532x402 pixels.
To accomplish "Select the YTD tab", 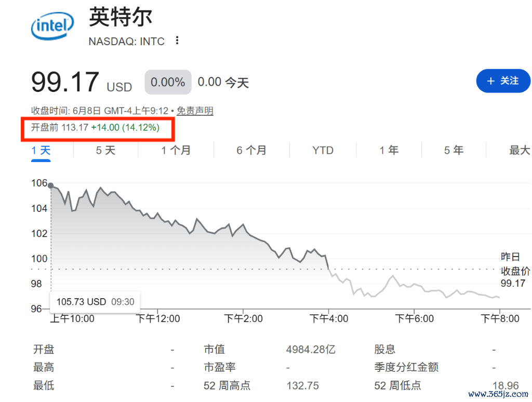I will pyautogui.click(x=323, y=150).
